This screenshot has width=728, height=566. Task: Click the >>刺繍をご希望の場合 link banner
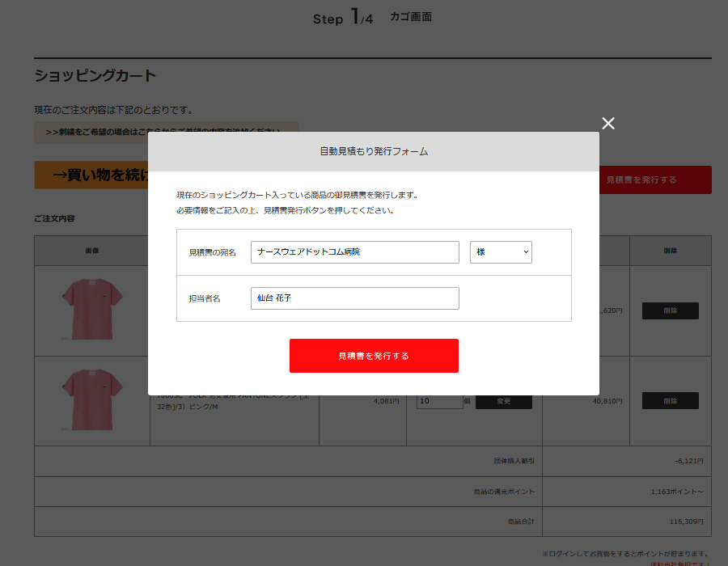point(166,133)
